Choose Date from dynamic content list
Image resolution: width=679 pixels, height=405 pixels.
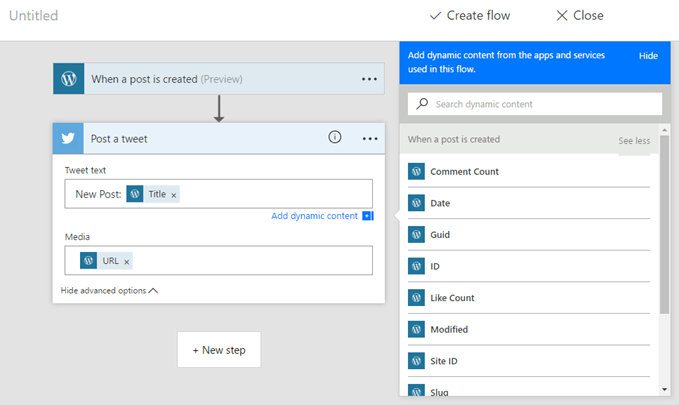click(440, 203)
